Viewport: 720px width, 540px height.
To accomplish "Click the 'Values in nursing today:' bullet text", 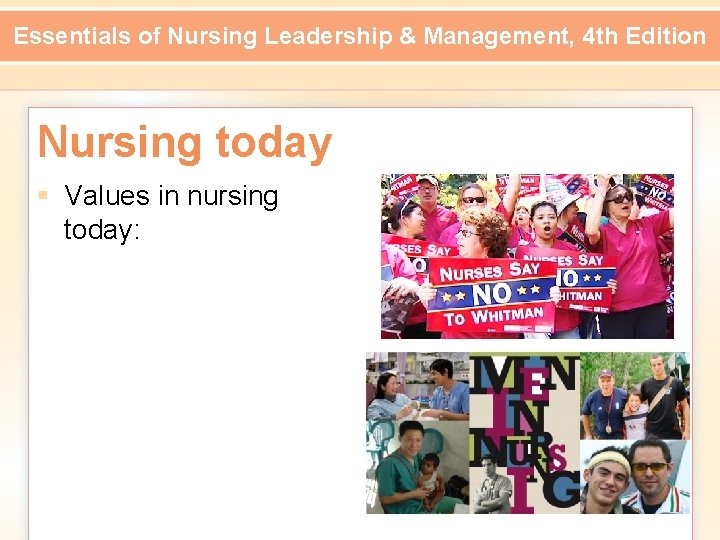I will tap(171, 212).
